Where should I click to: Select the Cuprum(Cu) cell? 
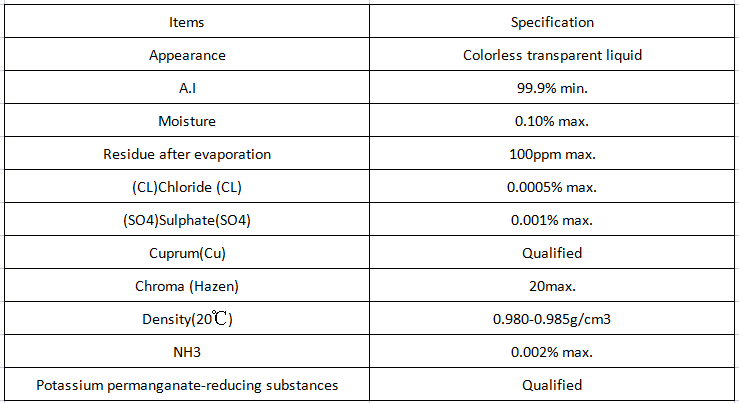[x=187, y=253]
